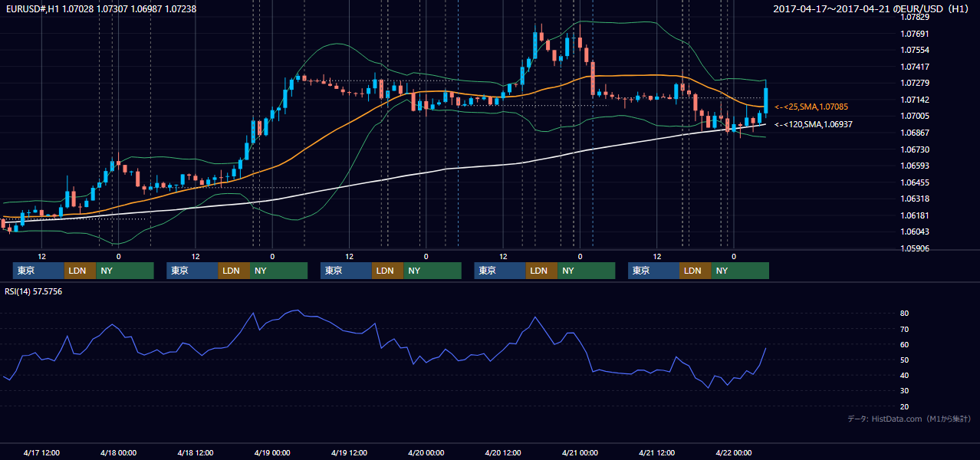
Task: Click price axis label 1.07005
Action: [x=914, y=116]
